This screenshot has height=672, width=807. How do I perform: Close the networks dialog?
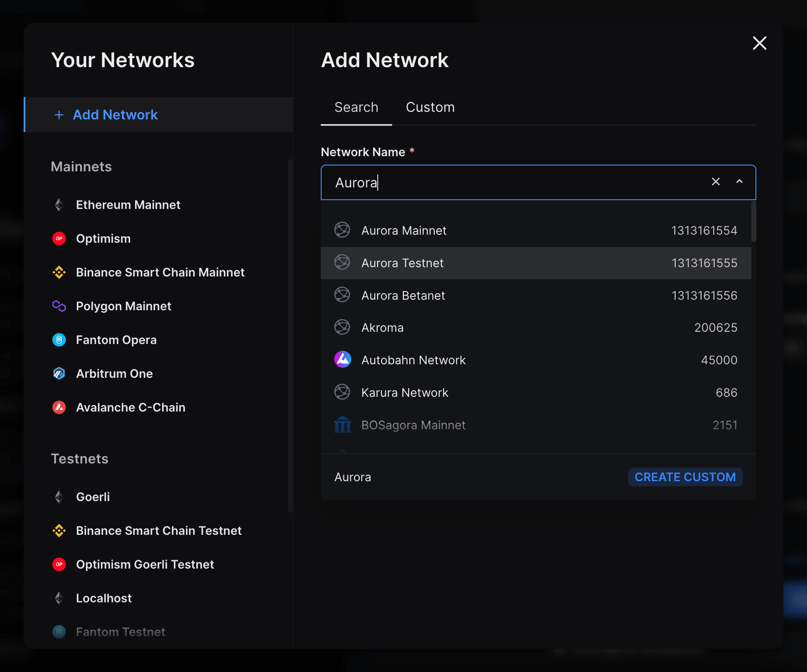tap(760, 43)
